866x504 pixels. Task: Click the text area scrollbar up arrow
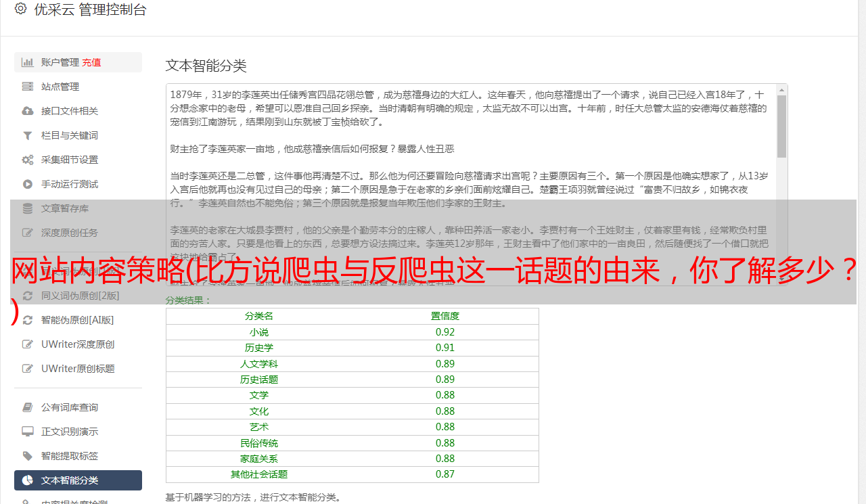click(781, 90)
